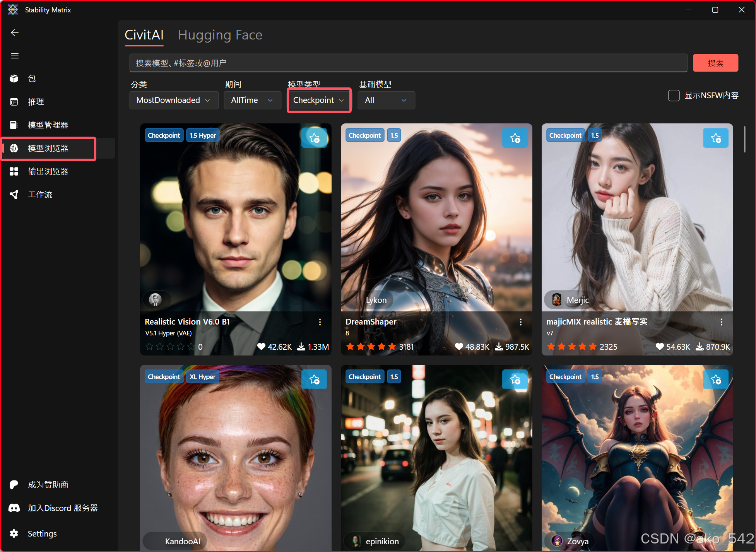Open DreamShaper three-dot menu

click(x=521, y=322)
